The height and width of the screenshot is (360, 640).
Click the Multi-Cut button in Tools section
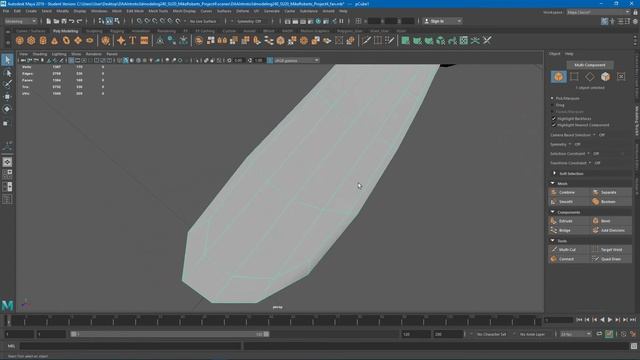tap(570, 249)
